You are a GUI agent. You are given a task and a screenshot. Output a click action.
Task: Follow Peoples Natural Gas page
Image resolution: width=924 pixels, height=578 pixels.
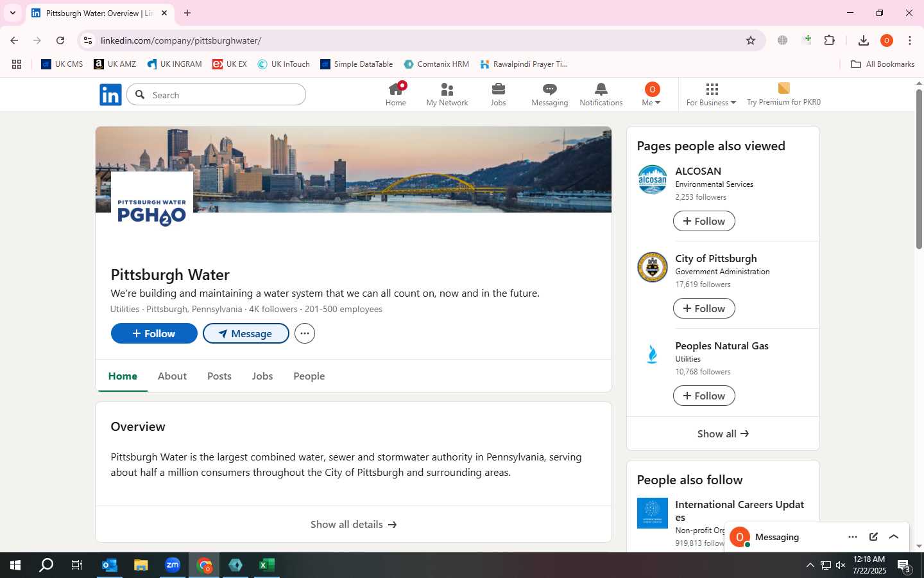click(704, 396)
